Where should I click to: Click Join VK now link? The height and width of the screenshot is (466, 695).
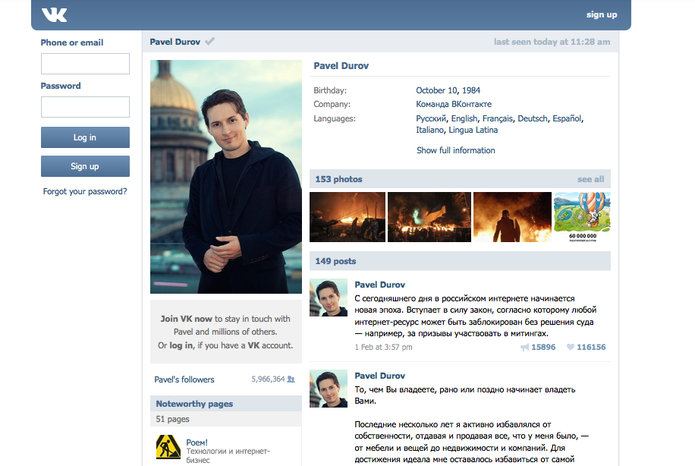click(x=186, y=319)
